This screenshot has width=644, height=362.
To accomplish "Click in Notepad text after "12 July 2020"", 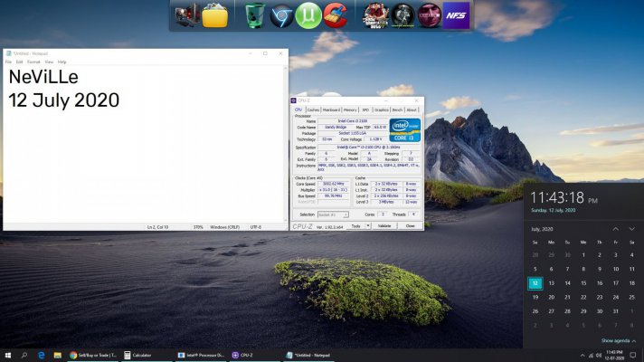I will click(x=121, y=100).
